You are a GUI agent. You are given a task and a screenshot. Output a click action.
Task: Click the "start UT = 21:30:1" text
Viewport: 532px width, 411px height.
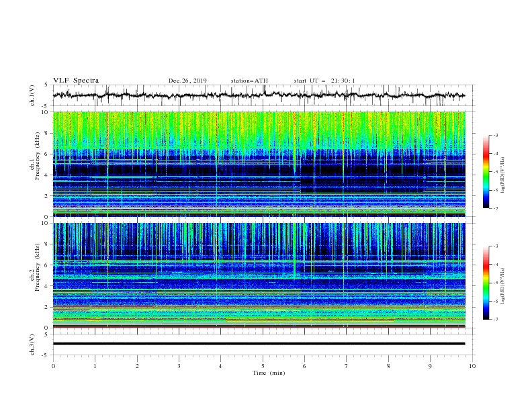point(324,81)
